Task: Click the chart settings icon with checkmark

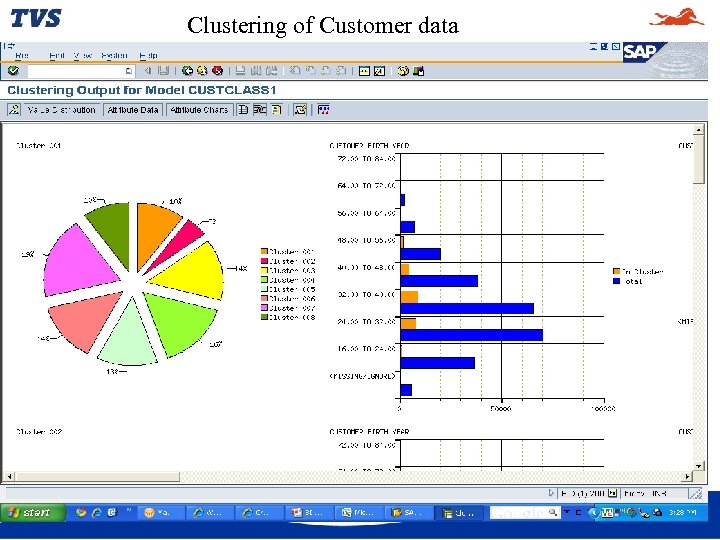Action: (x=300, y=110)
